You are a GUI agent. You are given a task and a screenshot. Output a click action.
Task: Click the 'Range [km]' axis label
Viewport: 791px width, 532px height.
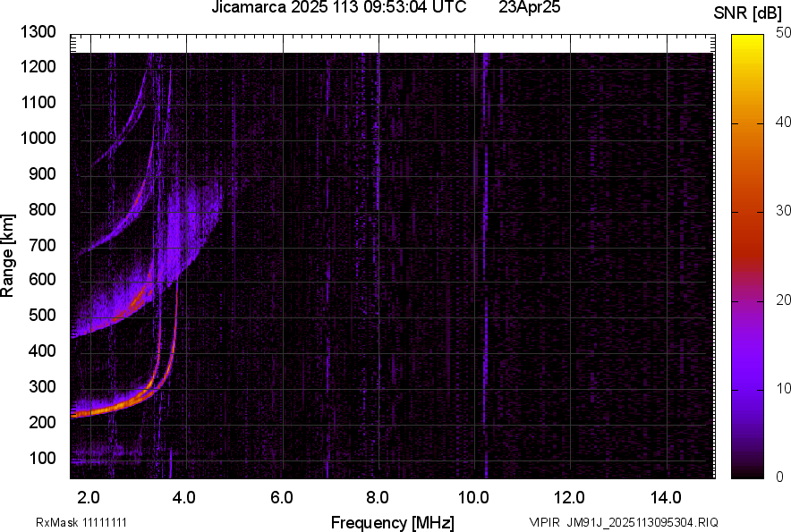point(7,255)
